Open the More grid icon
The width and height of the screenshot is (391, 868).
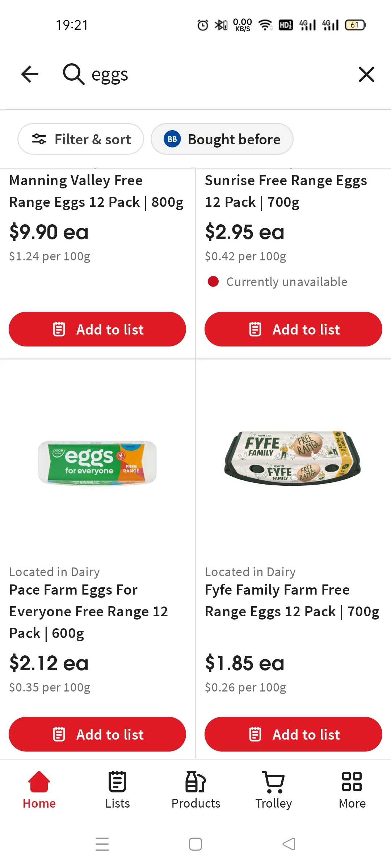click(352, 782)
